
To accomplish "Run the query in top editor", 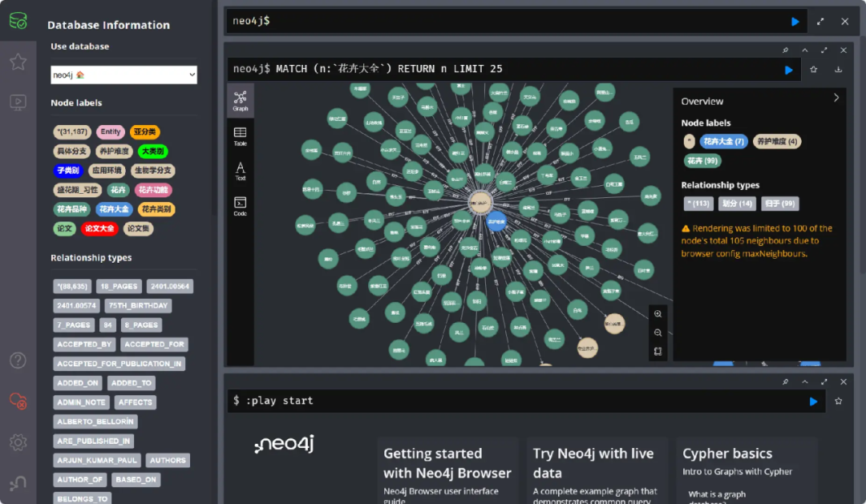I will click(x=795, y=22).
